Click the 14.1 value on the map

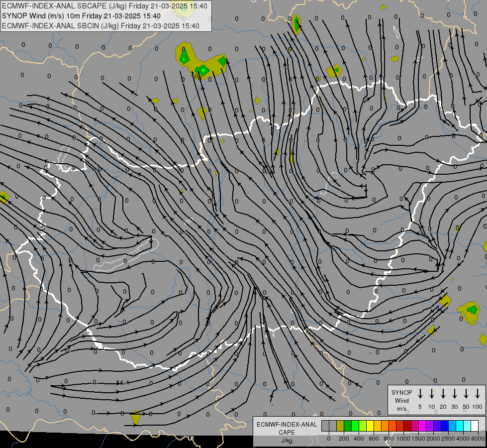pos(123,382)
